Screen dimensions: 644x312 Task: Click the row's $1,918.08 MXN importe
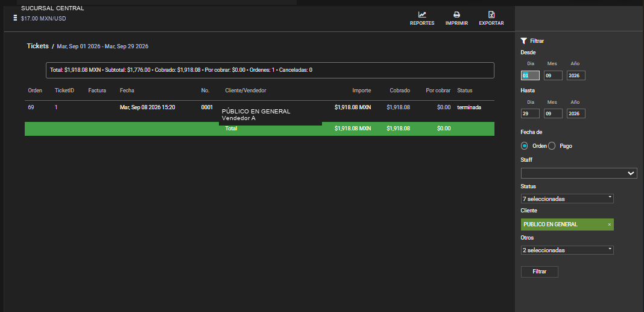(x=352, y=107)
